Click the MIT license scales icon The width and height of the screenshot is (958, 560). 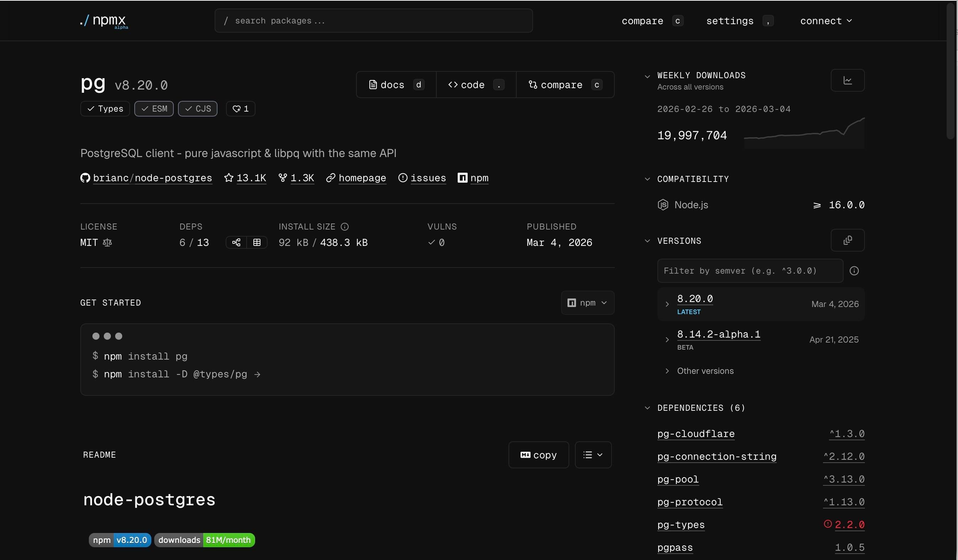coord(107,243)
